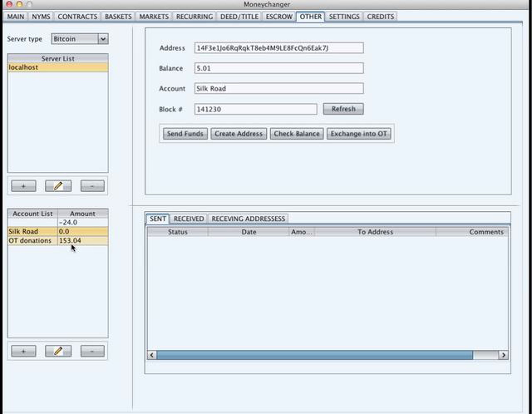This screenshot has height=414, width=532.
Task: Remove the selected account with the minus button
Action: 93,351
